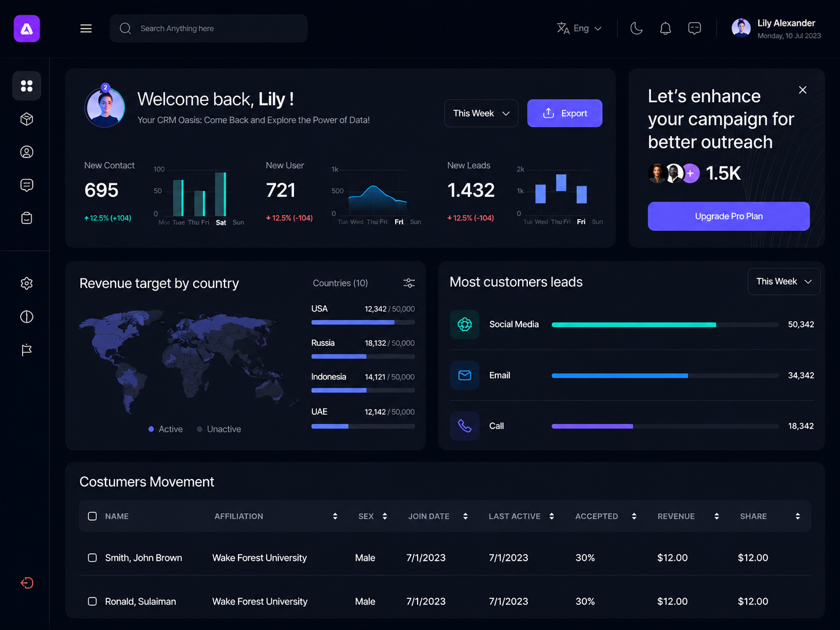840x630 pixels.
Task: Open the chat bubble icon in sidebar
Action: click(27, 185)
